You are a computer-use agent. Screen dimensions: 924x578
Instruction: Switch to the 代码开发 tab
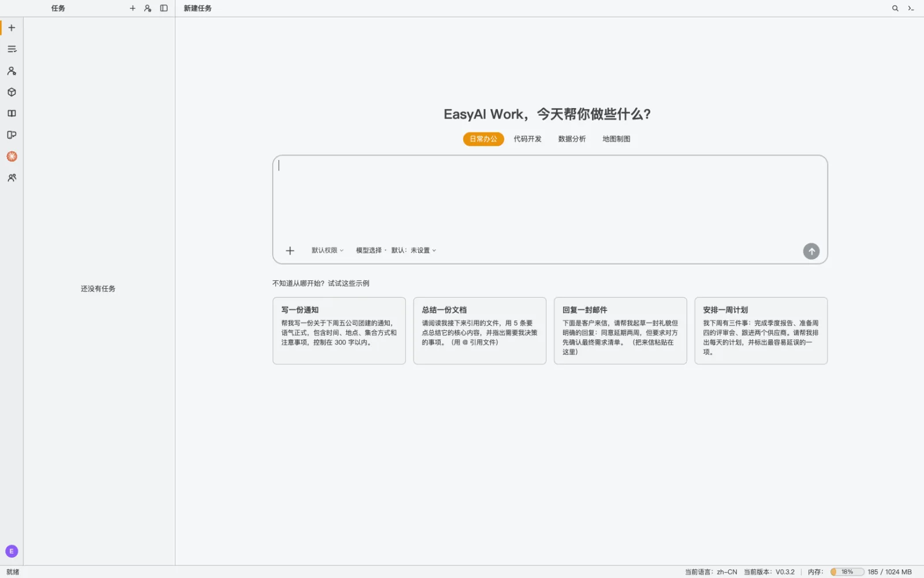pyautogui.click(x=528, y=139)
